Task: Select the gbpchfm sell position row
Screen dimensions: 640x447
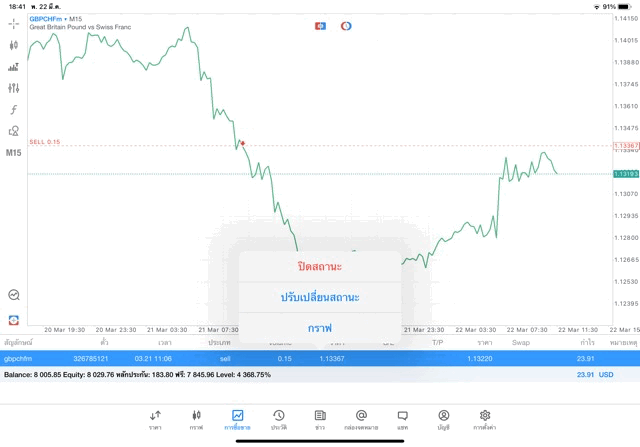Action: (x=320, y=358)
